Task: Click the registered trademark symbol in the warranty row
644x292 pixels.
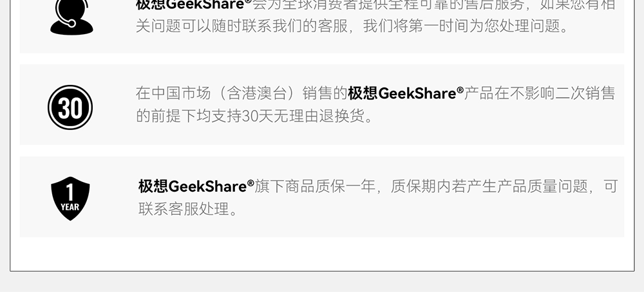Action: (251, 183)
